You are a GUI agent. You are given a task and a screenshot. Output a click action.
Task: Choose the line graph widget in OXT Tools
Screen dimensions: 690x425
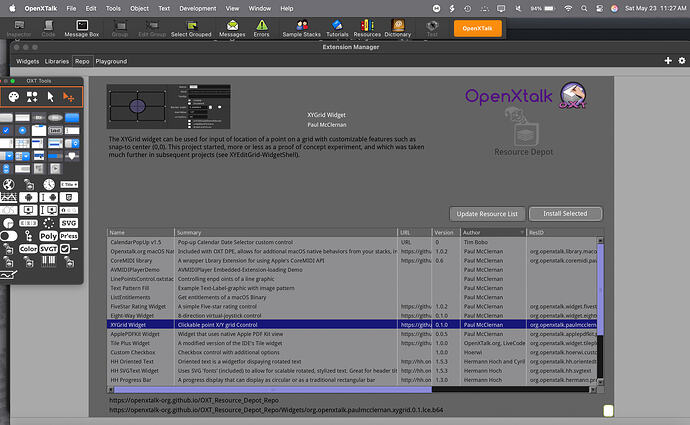pos(8,198)
